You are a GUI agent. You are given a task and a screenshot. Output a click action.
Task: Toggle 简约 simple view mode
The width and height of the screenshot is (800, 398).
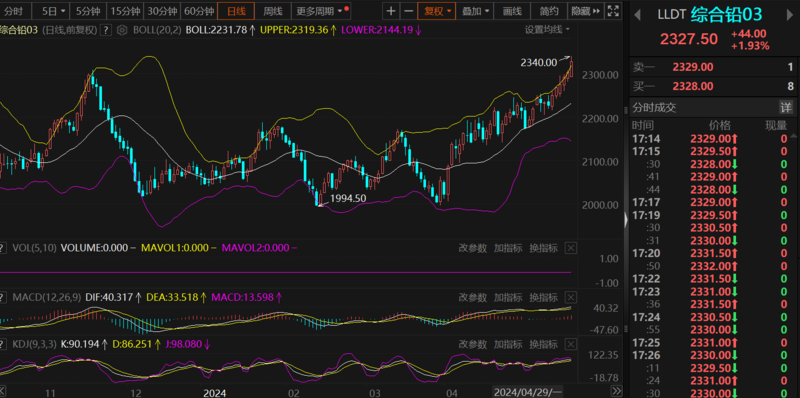click(x=548, y=11)
